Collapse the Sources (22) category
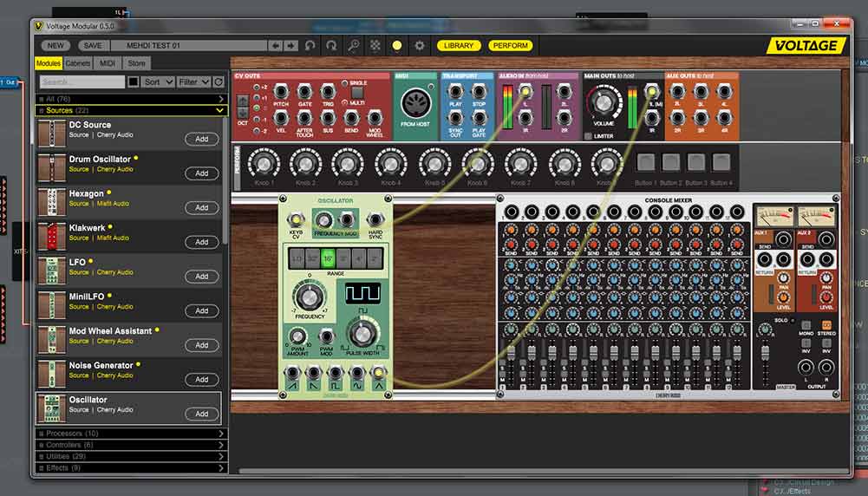Image resolution: width=868 pixels, height=496 pixels. click(132, 110)
